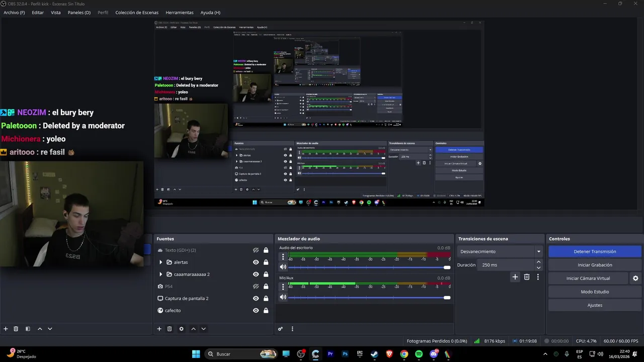Add a new scene transition
644x362 pixels.
(x=515, y=277)
